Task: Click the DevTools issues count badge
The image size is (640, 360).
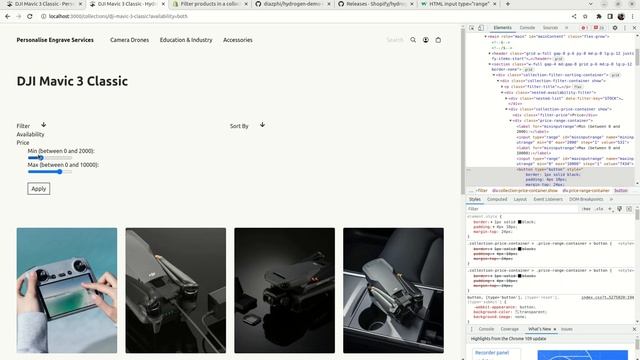Action: (599, 28)
